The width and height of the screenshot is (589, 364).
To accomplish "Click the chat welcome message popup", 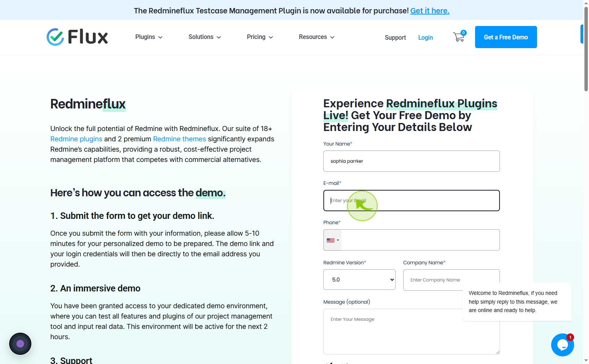I will click(x=517, y=302).
